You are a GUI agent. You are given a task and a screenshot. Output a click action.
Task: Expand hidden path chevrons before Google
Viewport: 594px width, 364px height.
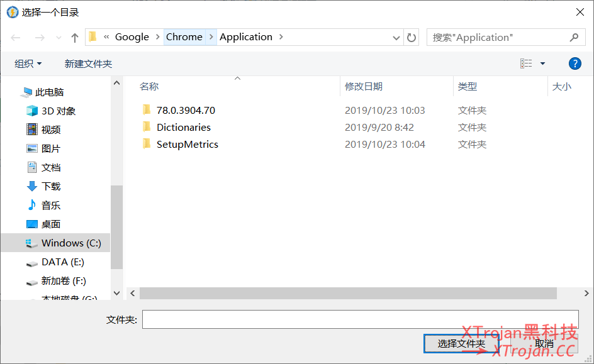tap(106, 36)
